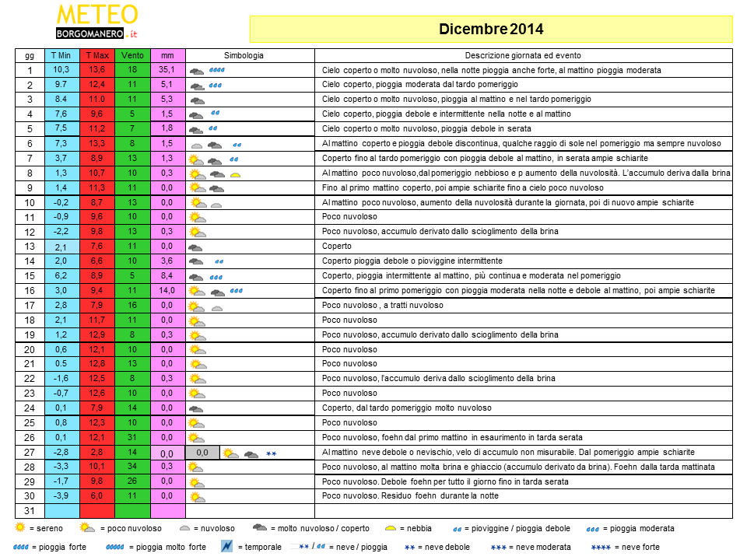Select the -3,9 minimum temperature on day 30

click(x=61, y=495)
